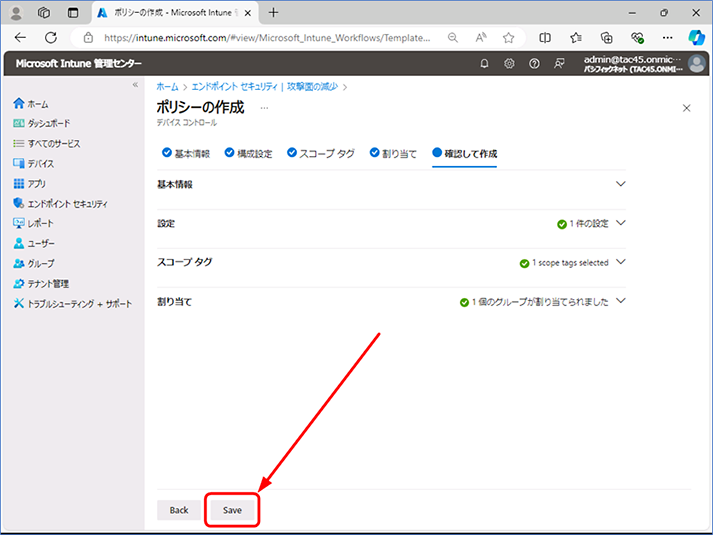The image size is (713, 535).
Task: Collapse the left navigation menu chevrons
Action: click(x=135, y=85)
